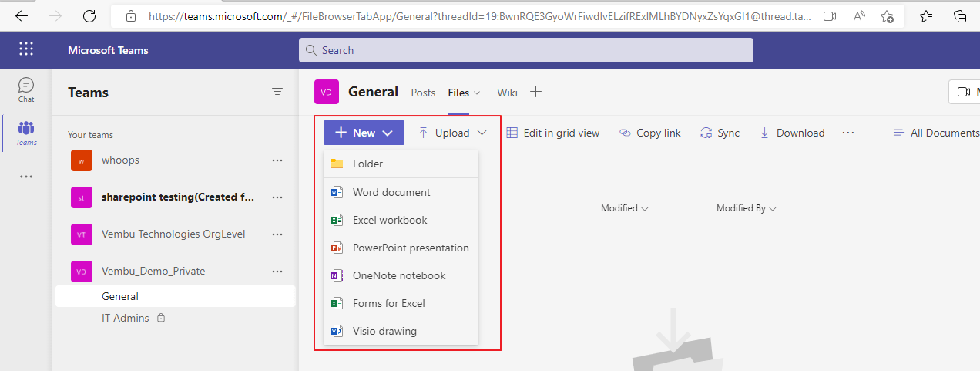
Task: Click the browser read aloud icon
Action: click(858, 15)
